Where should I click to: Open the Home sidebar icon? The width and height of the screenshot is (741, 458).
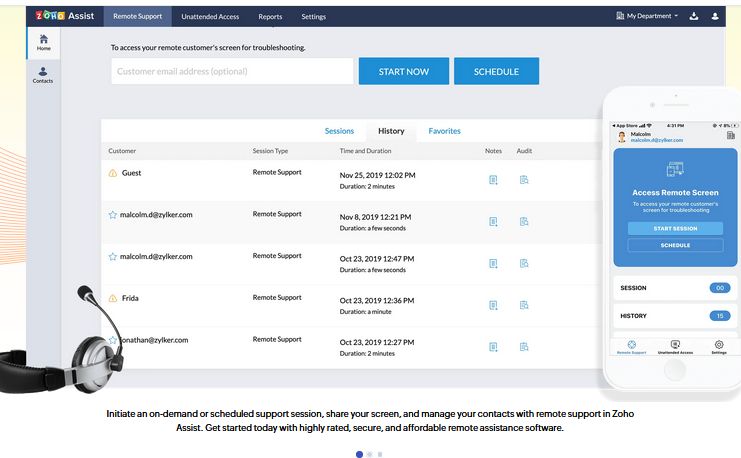43,42
